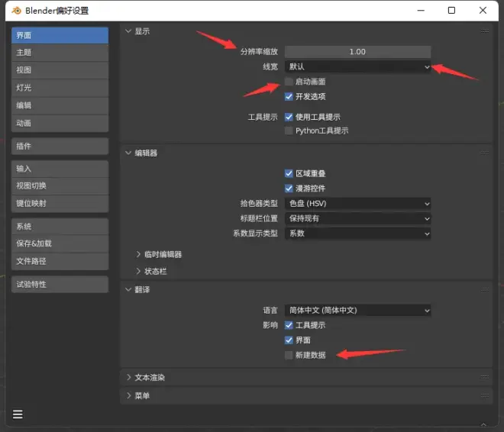Open the hamburger menu for saving preferences
This screenshot has height=432, width=504.
[x=18, y=414]
